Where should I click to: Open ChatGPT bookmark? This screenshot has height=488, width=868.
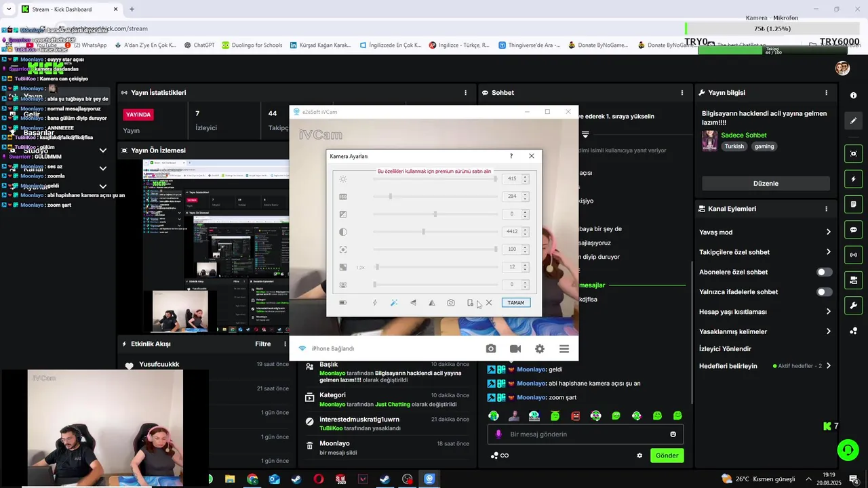199,45
